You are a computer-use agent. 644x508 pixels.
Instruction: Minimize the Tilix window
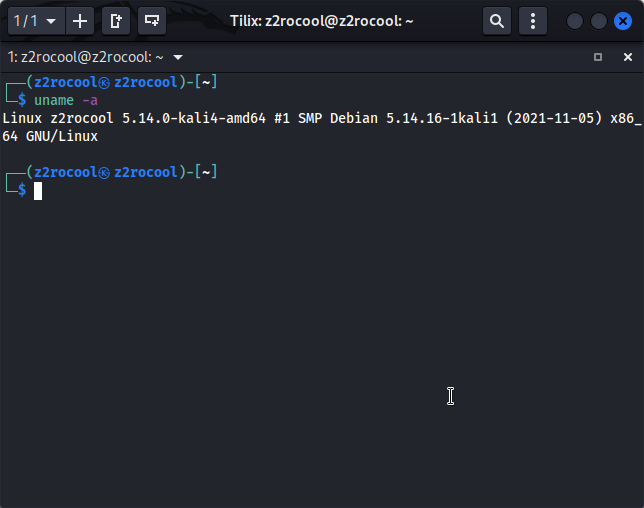(575, 21)
